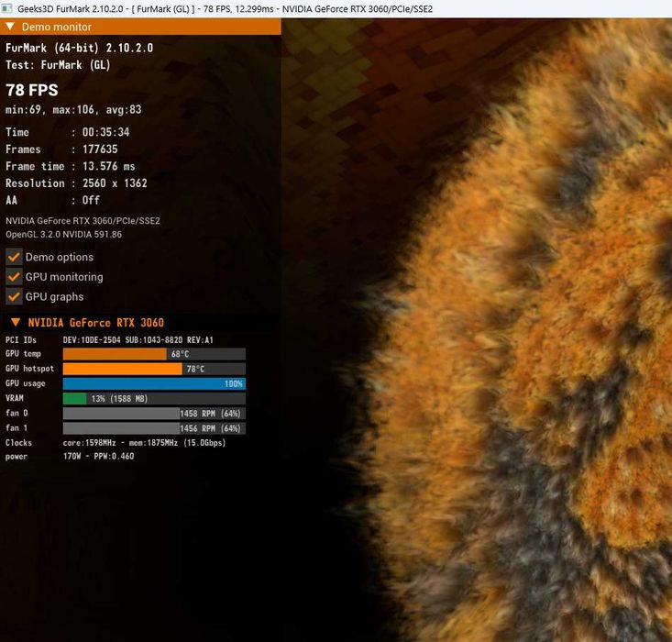This screenshot has width=672, height=642.
Task: Click the Test: FurMark (GL) line
Action: [x=58, y=65]
